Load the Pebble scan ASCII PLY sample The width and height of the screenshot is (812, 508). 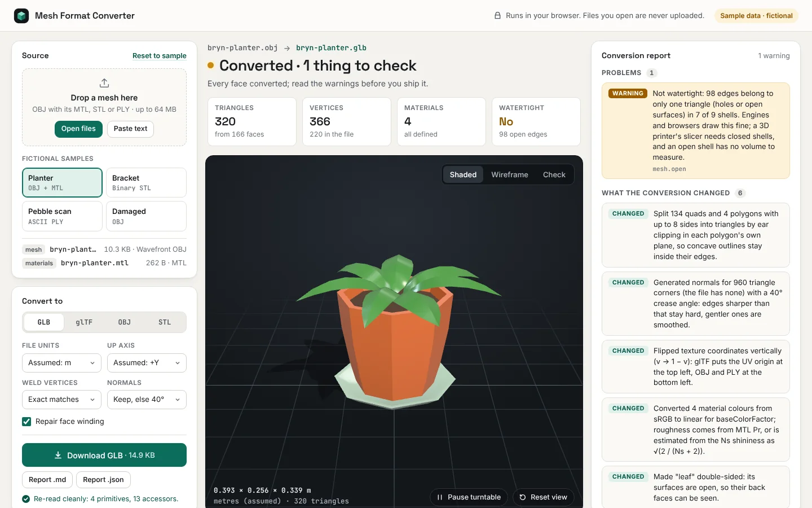click(62, 216)
